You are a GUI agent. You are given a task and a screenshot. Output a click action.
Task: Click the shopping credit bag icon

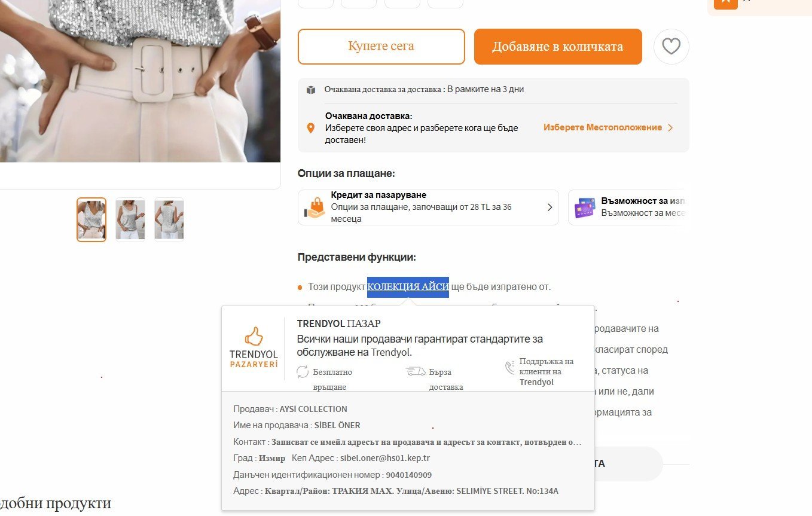(315, 207)
